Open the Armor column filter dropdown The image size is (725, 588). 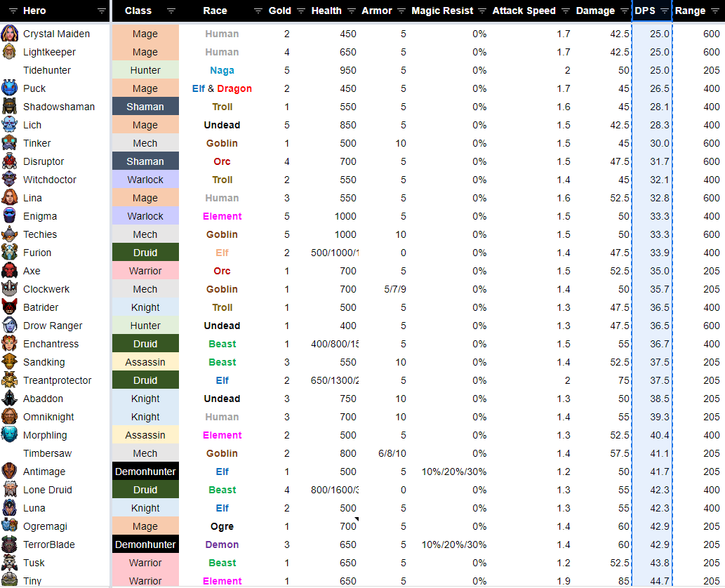[x=401, y=11]
